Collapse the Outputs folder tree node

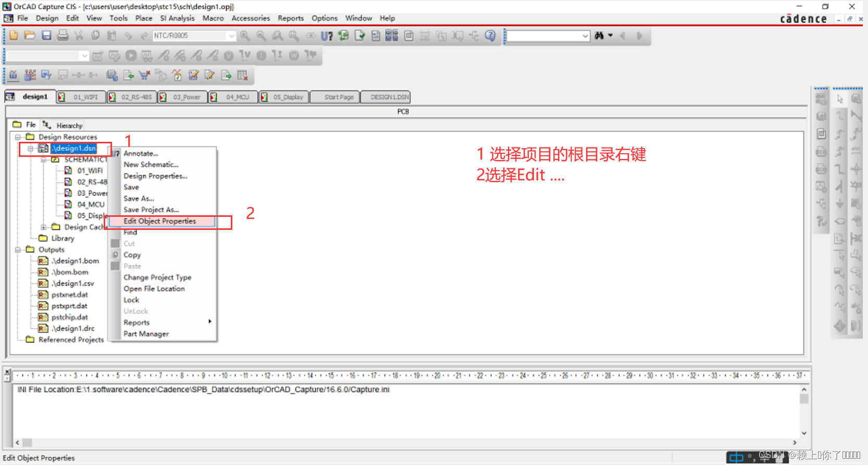[x=17, y=250]
